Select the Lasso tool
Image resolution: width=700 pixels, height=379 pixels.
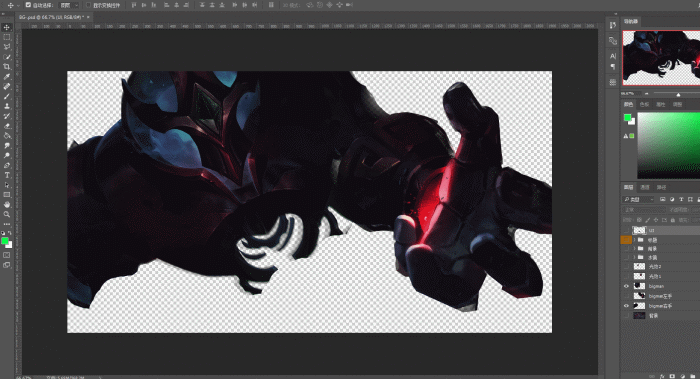click(7, 47)
